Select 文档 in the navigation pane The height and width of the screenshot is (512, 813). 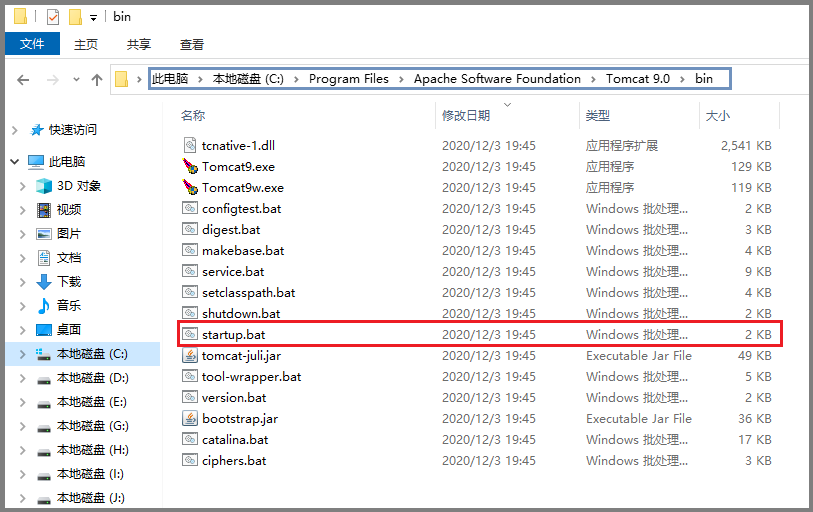pos(69,258)
